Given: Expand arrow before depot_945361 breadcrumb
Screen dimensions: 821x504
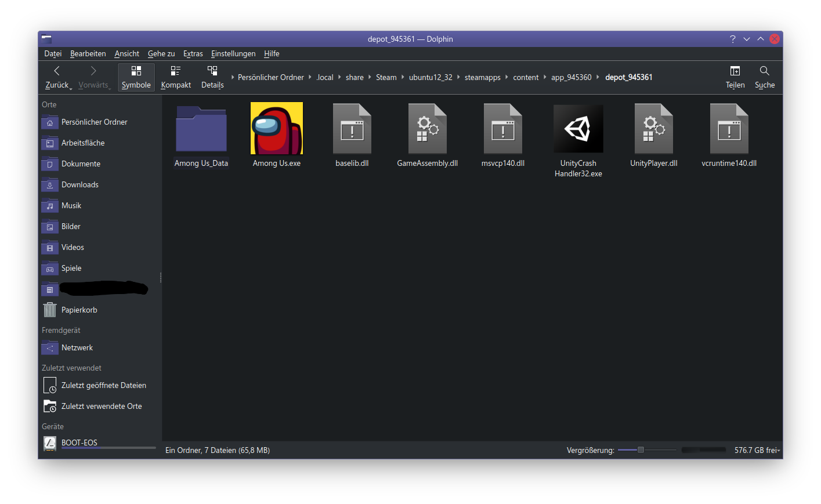Looking at the screenshot, I should 598,77.
